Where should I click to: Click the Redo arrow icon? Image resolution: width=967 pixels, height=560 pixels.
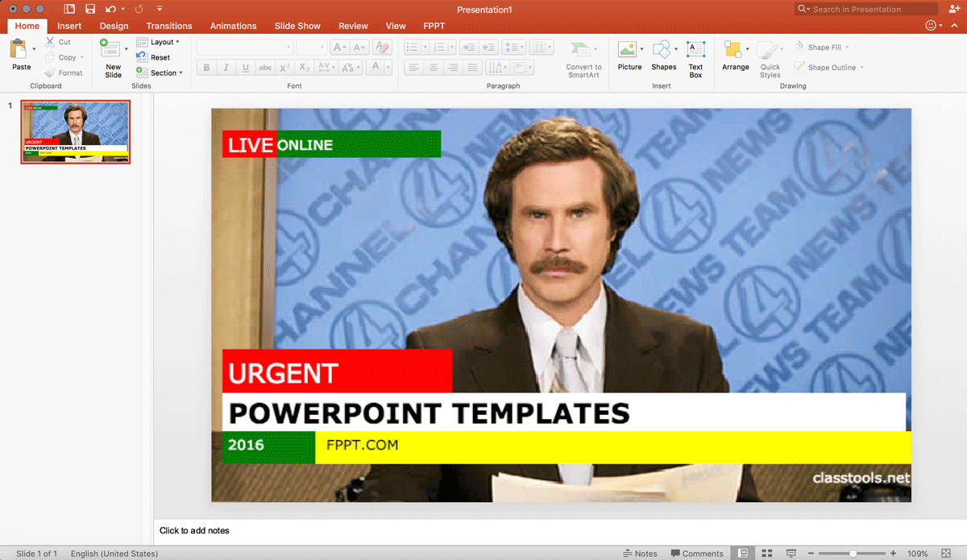click(x=139, y=9)
